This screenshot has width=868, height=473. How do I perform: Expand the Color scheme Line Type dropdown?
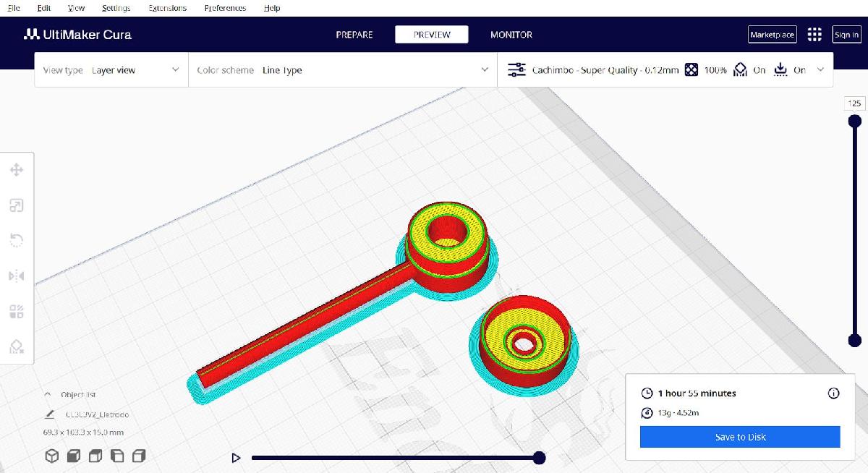click(x=343, y=70)
